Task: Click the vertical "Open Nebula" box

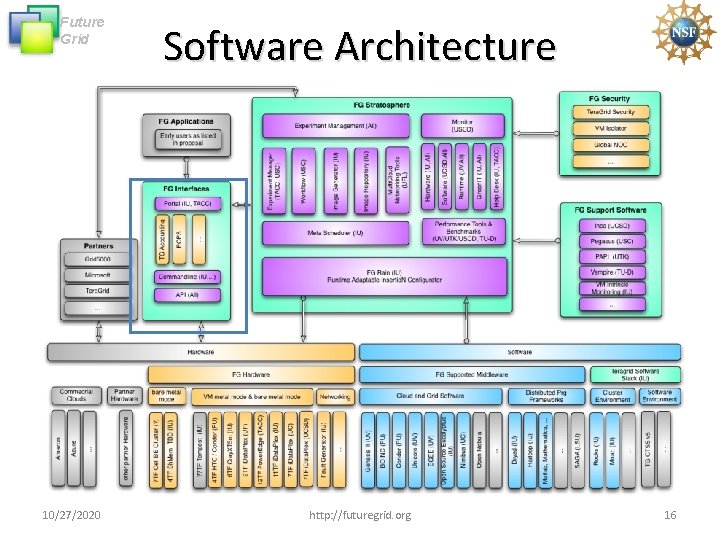Action: pyautogui.click(x=479, y=450)
